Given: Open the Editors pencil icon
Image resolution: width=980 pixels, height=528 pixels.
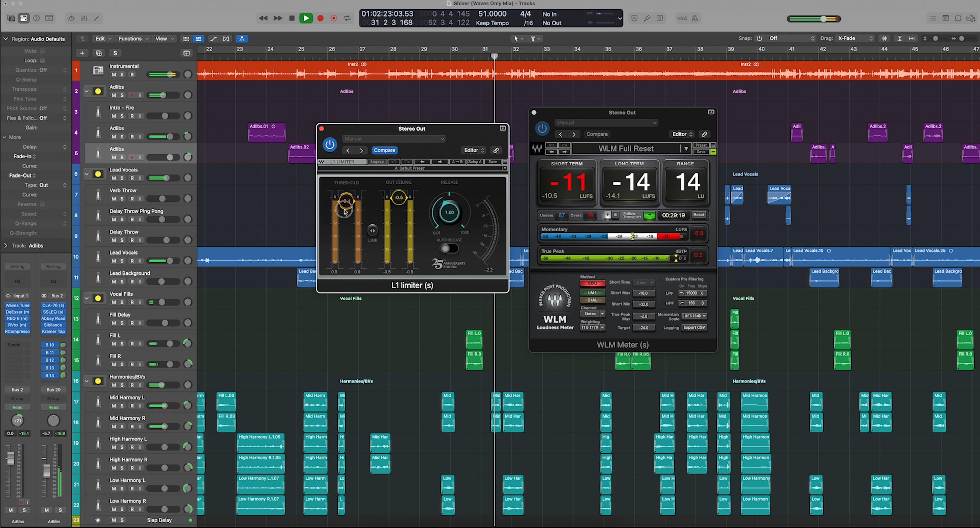Looking at the screenshot, I should coord(96,18).
